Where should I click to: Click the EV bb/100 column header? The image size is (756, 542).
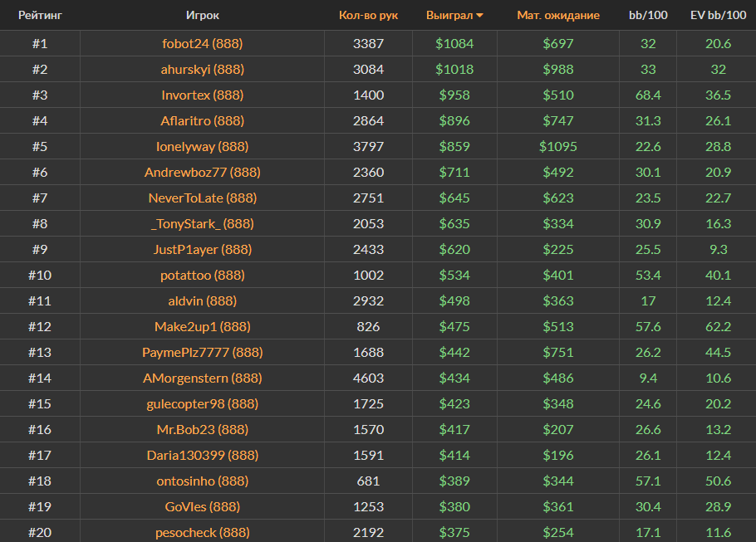click(x=717, y=15)
